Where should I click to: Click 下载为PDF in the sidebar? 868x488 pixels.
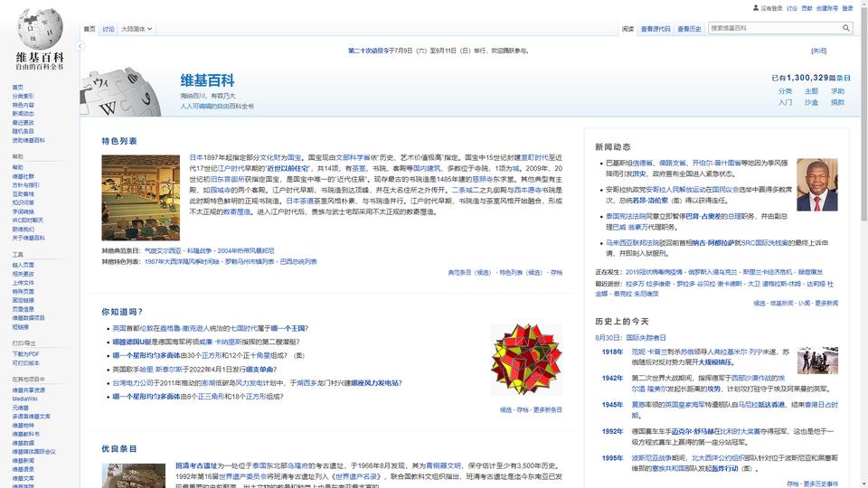coord(25,354)
